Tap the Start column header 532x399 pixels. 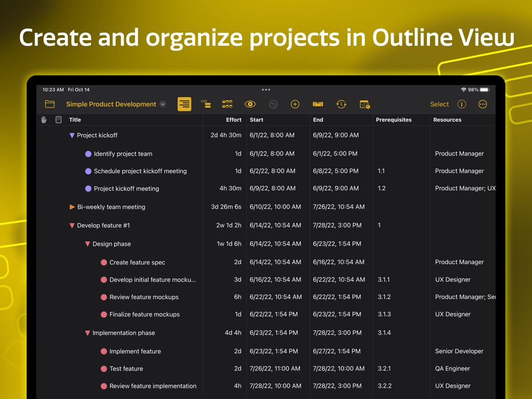256,120
